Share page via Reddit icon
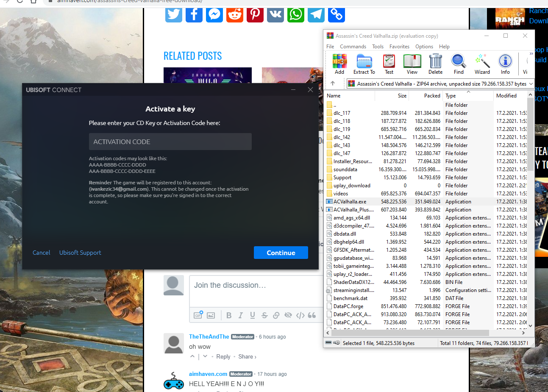 [x=235, y=14]
